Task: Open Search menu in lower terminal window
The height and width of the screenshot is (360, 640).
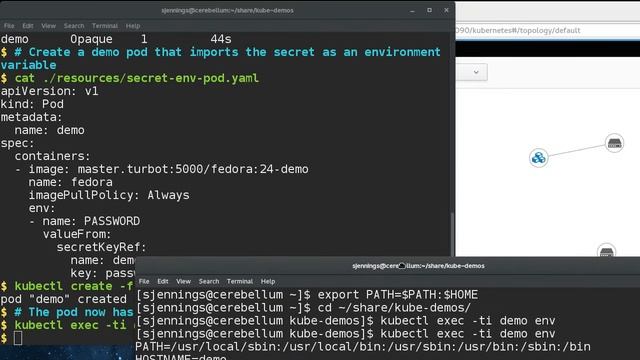Action: tap(209, 281)
